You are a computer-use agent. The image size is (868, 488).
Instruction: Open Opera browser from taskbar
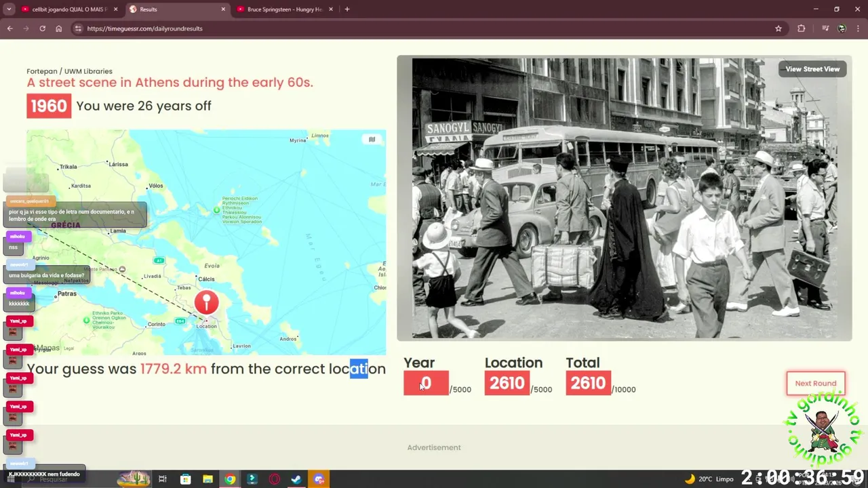tap(275, 479)
